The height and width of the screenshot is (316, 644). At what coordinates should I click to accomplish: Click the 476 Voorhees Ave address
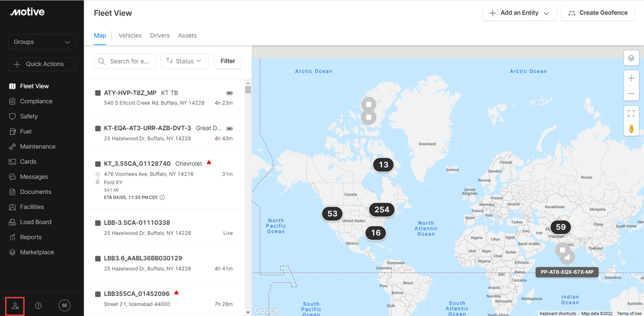coord(149,174)
